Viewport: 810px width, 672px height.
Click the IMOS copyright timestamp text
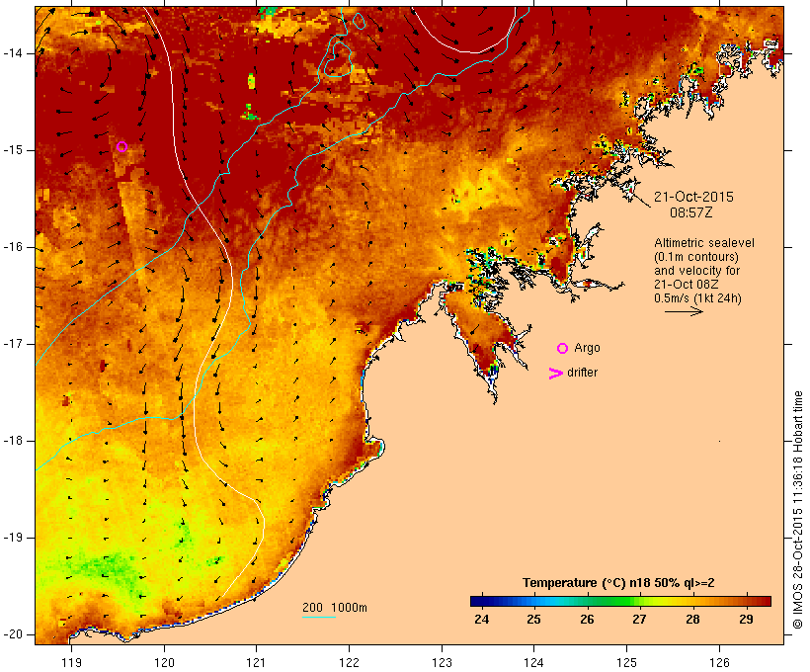click(x=797, y=510)
